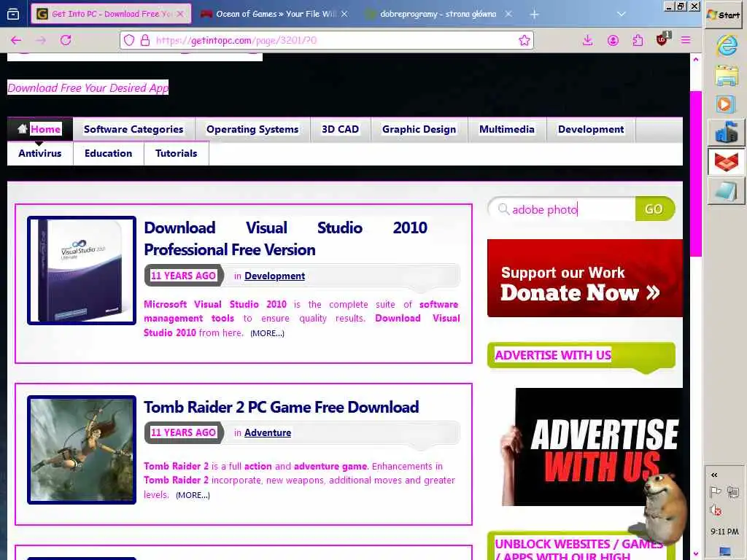
Task: Open the Firefox View icon left of the tabs
Action: tap(13, 14)
